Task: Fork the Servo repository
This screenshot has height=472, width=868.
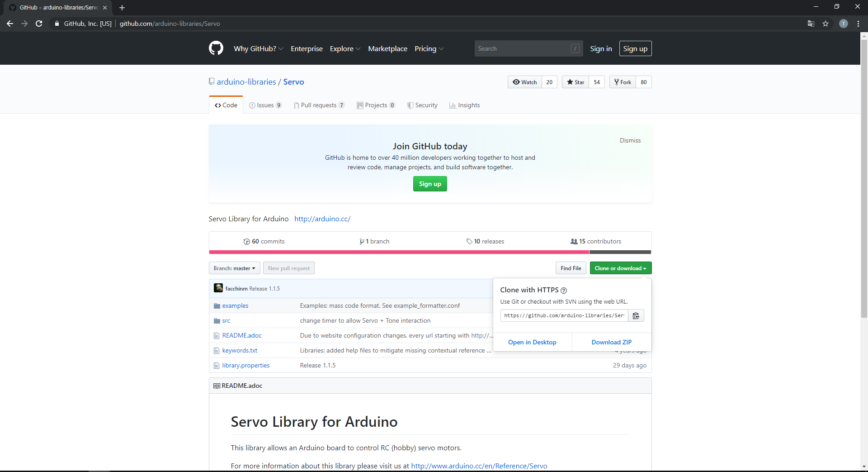Action: click(623, 82)
